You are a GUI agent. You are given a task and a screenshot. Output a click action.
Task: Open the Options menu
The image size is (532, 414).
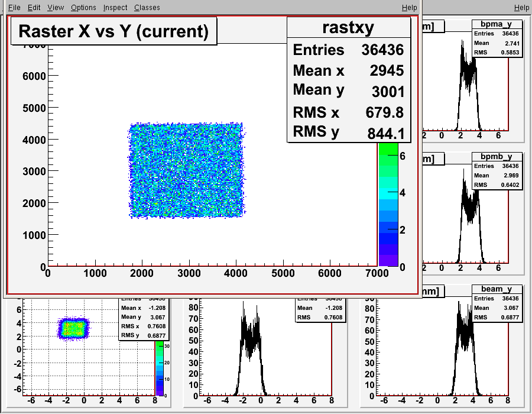pos(83,8)
